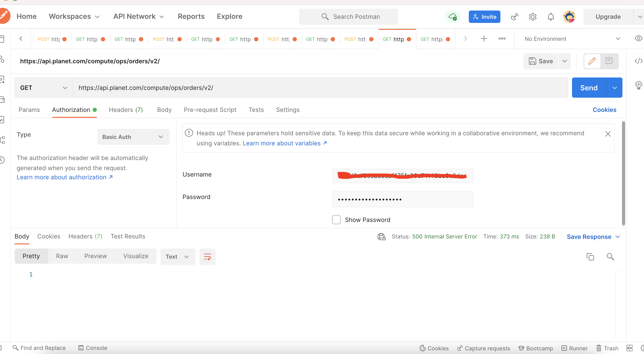
Task: Open Cookies in the bottom status bar
Action: [434, 348]
